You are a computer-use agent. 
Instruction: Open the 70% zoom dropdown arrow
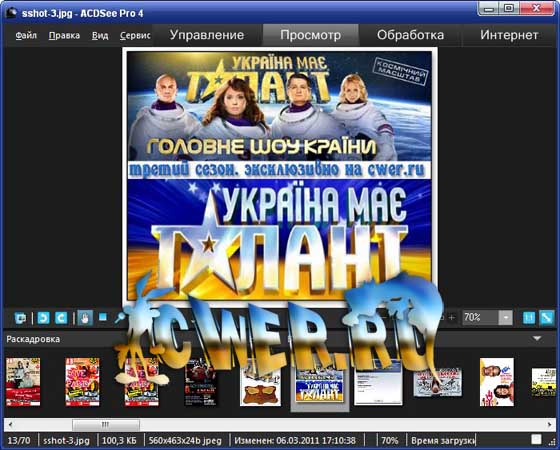(x=505, y=318)
